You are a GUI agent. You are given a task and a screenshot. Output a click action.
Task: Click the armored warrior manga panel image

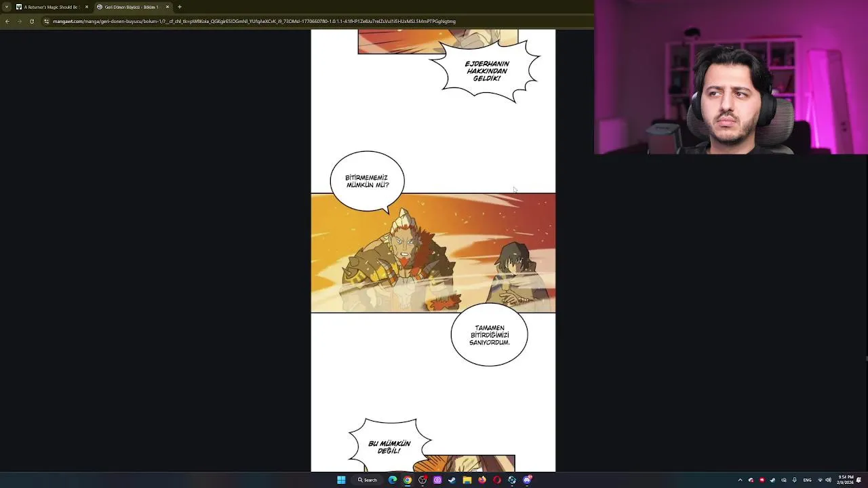[x=433, y=253]
